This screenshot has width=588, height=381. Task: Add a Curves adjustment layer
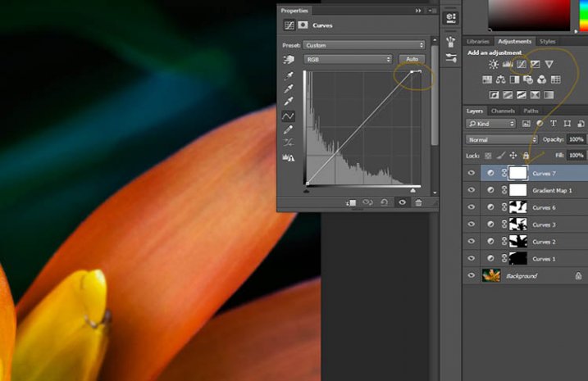pyautogui.click(x=522, y=64)
